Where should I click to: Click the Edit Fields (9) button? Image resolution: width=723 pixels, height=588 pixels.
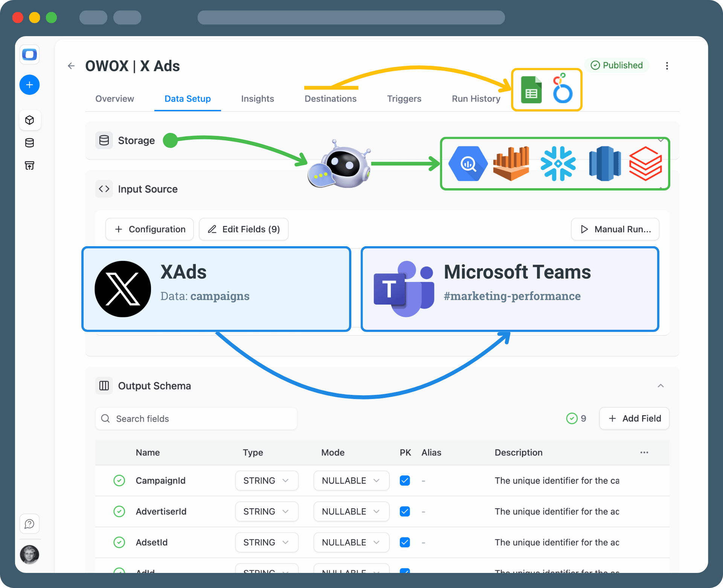tap(244, 229)
